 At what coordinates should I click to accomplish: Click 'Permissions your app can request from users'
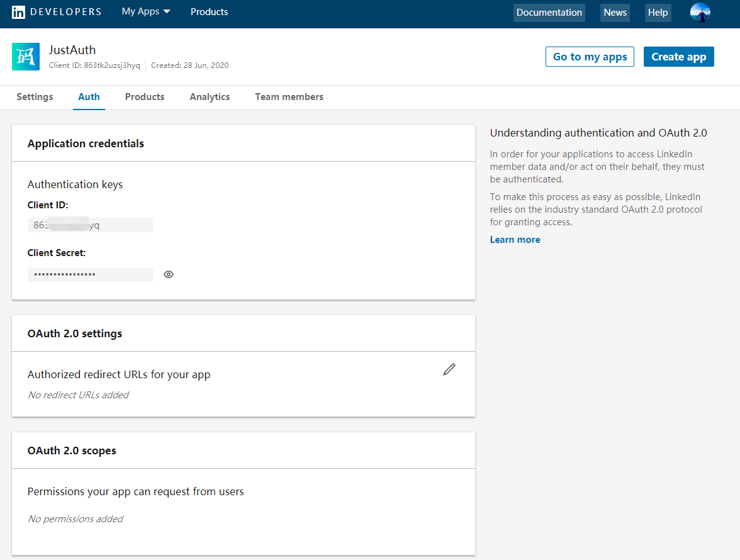[136, 491]
